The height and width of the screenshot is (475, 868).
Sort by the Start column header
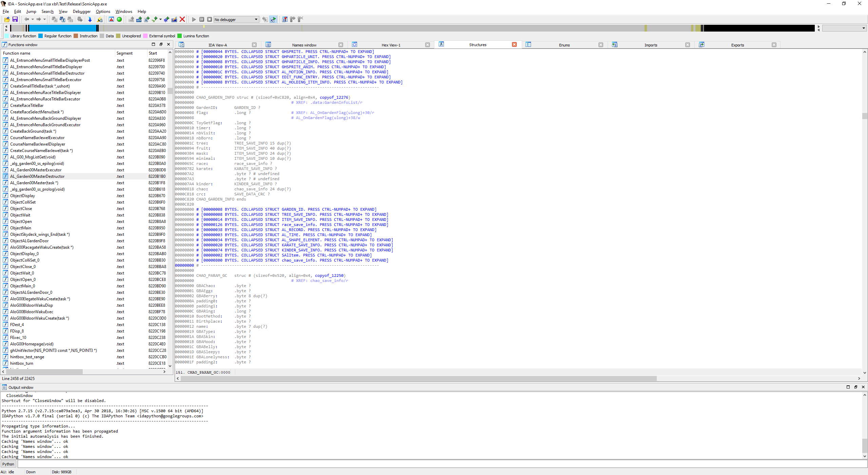[157, 53]
